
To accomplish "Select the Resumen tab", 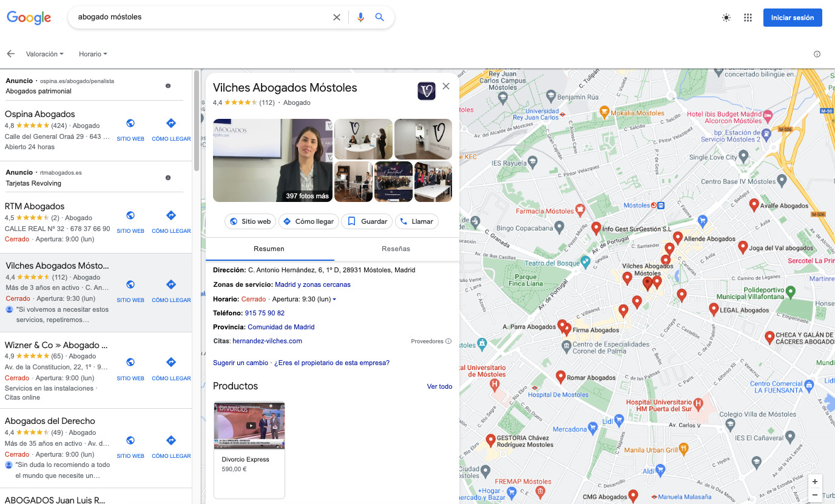I will pos(269,249).
